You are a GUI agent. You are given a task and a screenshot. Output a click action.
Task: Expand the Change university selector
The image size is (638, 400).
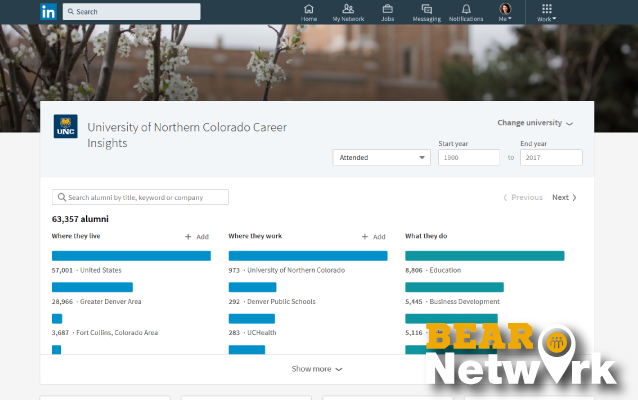(x=535, y=123)
